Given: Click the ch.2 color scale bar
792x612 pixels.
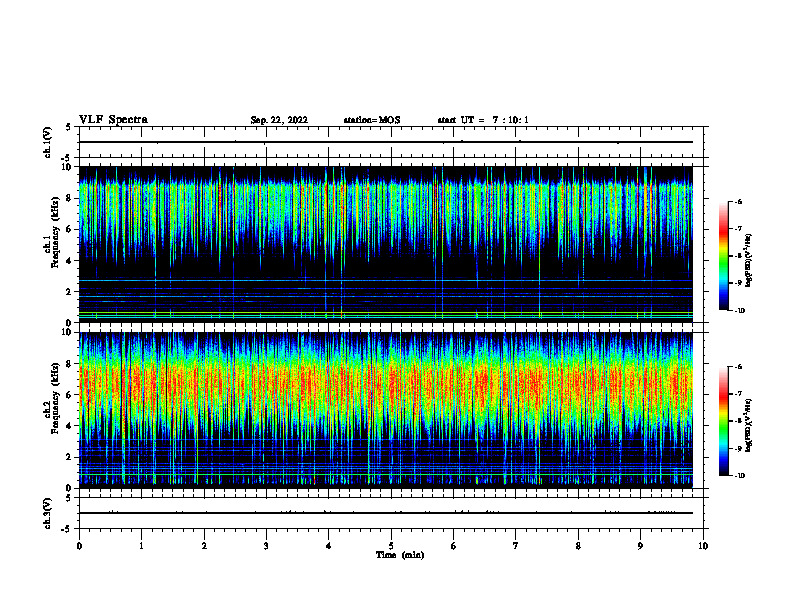Looking at the screenshot, I should pyautogui.click(x=724, y=421).
